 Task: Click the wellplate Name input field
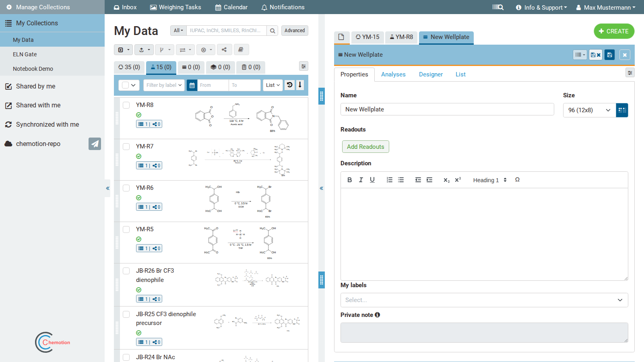pyautogui.click(x=447, y=109)
